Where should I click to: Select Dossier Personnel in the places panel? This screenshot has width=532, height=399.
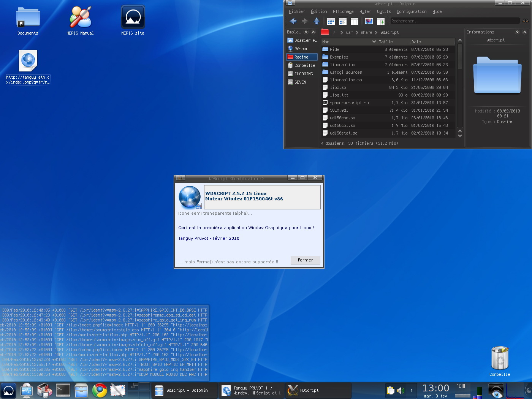[x=302, y=40]
